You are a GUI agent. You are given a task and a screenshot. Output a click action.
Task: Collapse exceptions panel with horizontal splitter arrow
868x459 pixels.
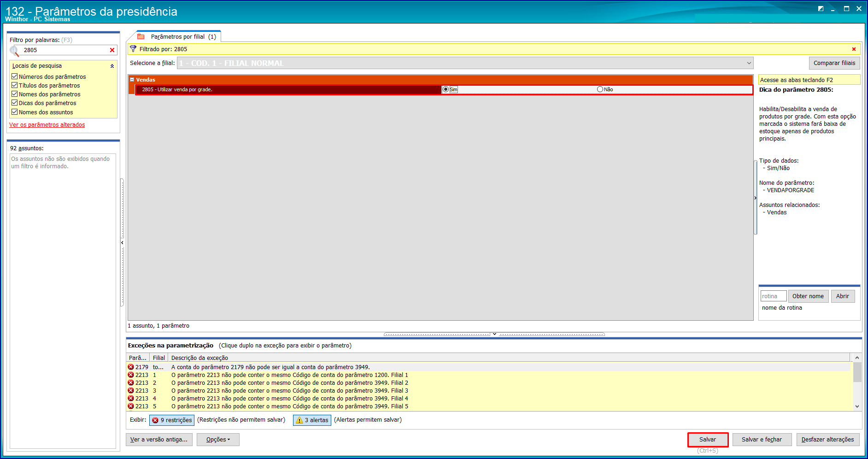494,334
